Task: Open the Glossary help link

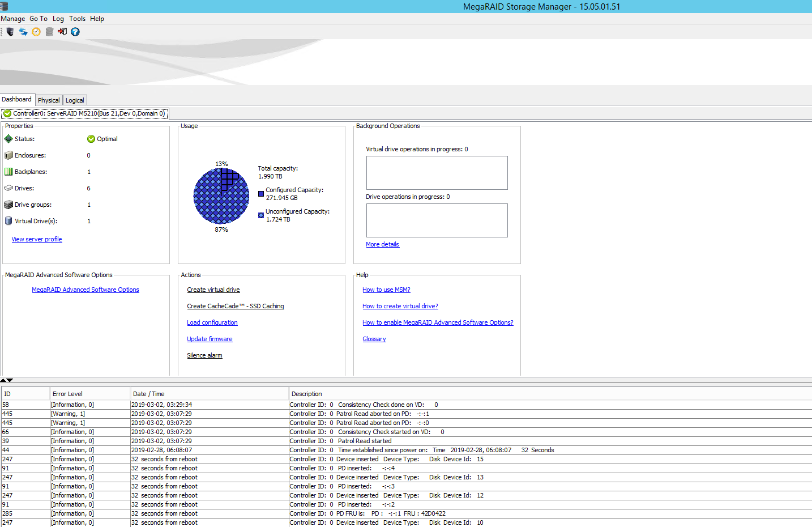Action: coord(374,339)
